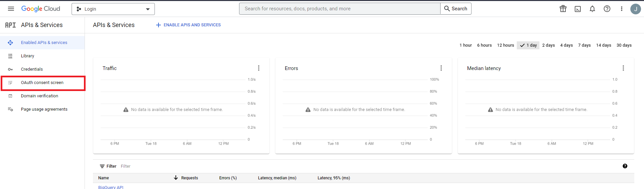Open the help question mark menu
644x189 pixels.
[607, 9]
